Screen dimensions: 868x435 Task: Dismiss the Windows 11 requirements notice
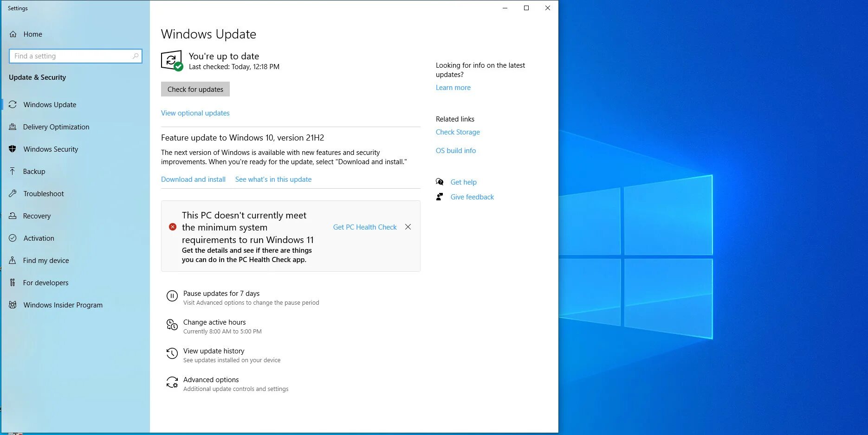408,227
